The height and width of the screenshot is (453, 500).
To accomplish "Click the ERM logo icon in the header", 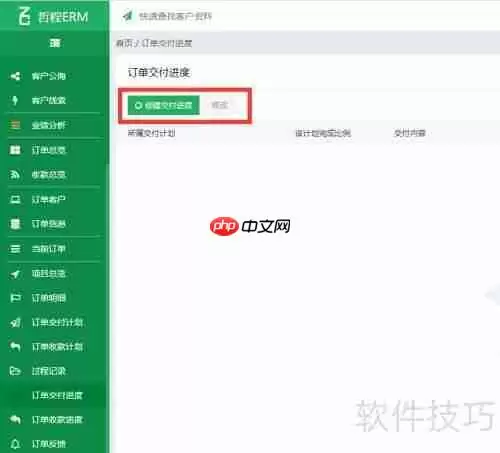I will click(24, 16).
